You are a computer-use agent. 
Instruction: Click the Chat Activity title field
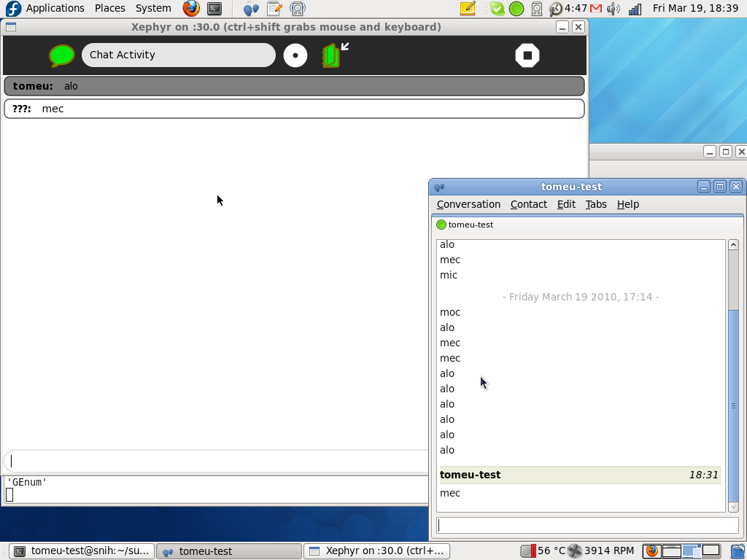pyautogui.click(x=179, y=55)
